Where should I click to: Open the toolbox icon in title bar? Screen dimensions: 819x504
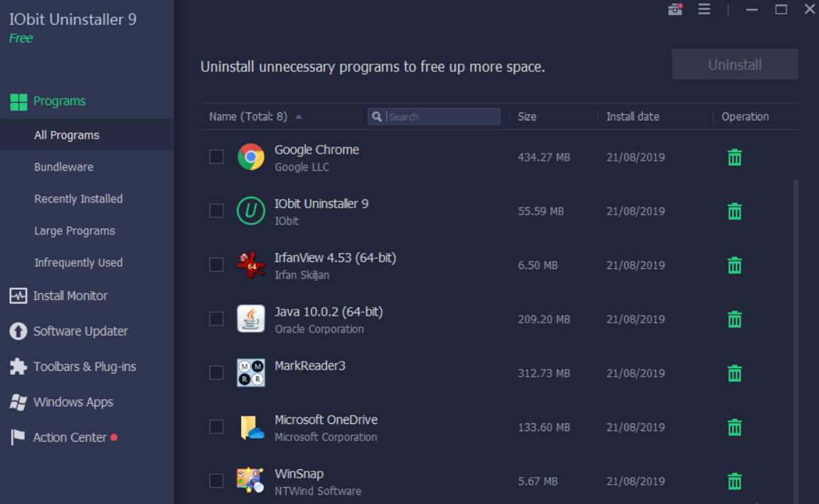click(x=675, y=9)
